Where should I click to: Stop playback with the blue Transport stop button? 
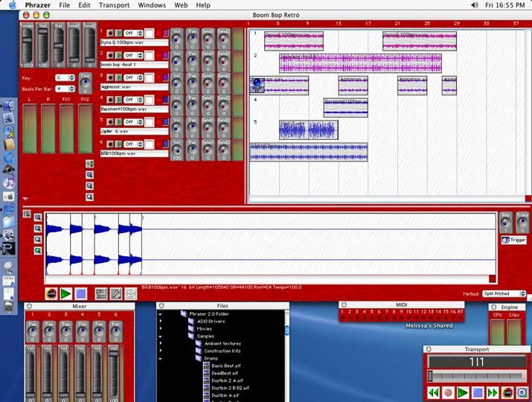478,393
